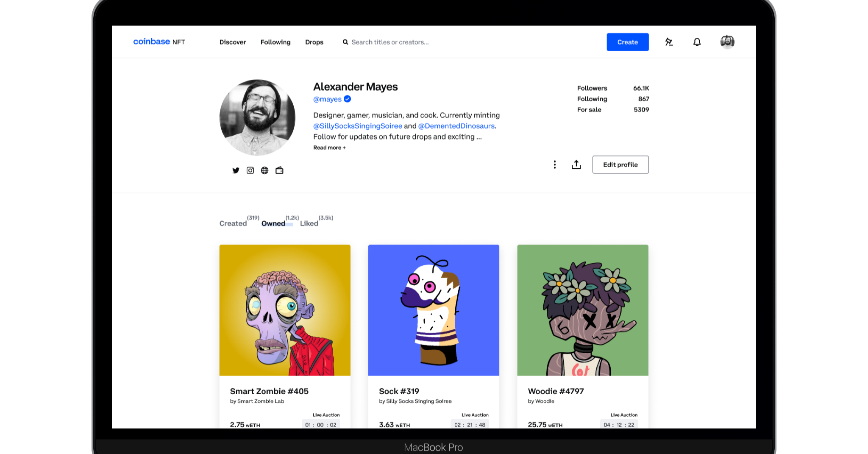Viewport: 868px width, 454px height.
Task: Expand bio with Read more +
Action: pos(329,148)
